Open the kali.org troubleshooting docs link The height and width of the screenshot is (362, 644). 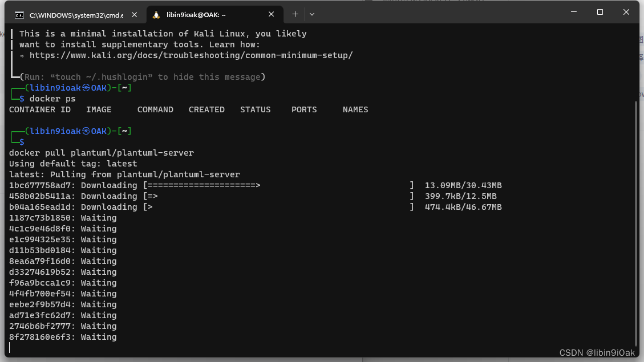click(191, 55)
